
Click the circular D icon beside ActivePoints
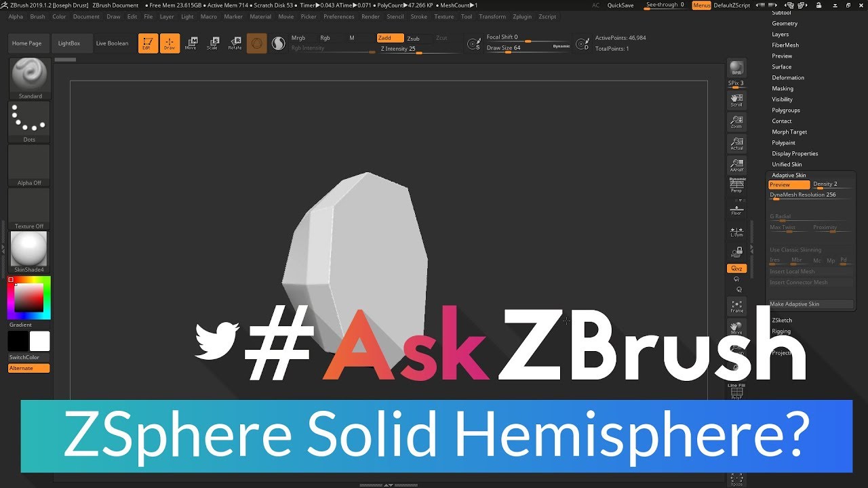(x=582, y=44)
